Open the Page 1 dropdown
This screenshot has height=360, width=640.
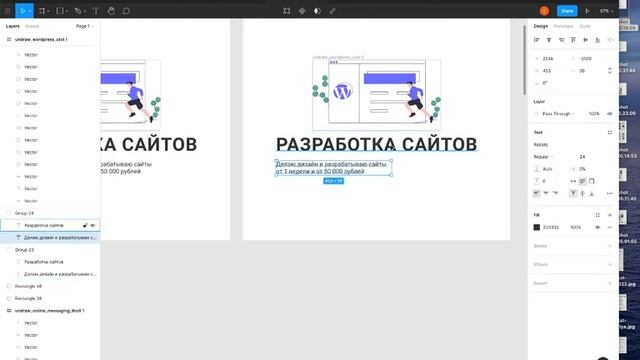point(85,26)
